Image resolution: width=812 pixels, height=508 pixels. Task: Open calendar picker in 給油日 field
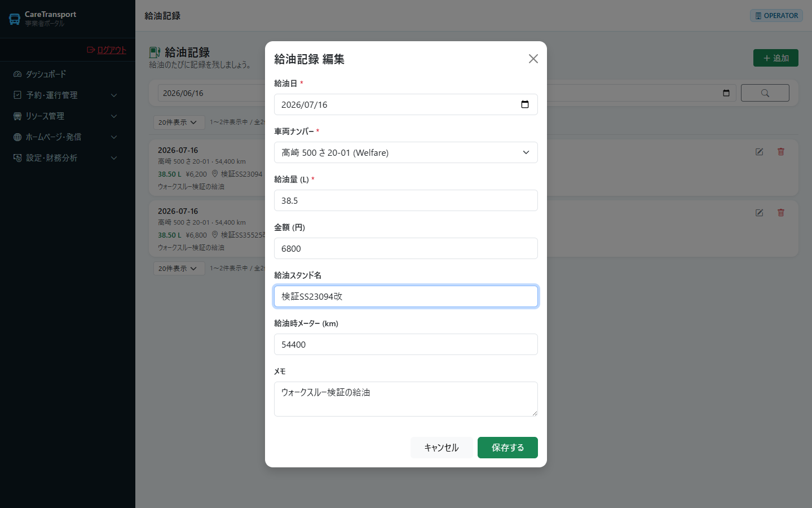click(x=524, y=104)
